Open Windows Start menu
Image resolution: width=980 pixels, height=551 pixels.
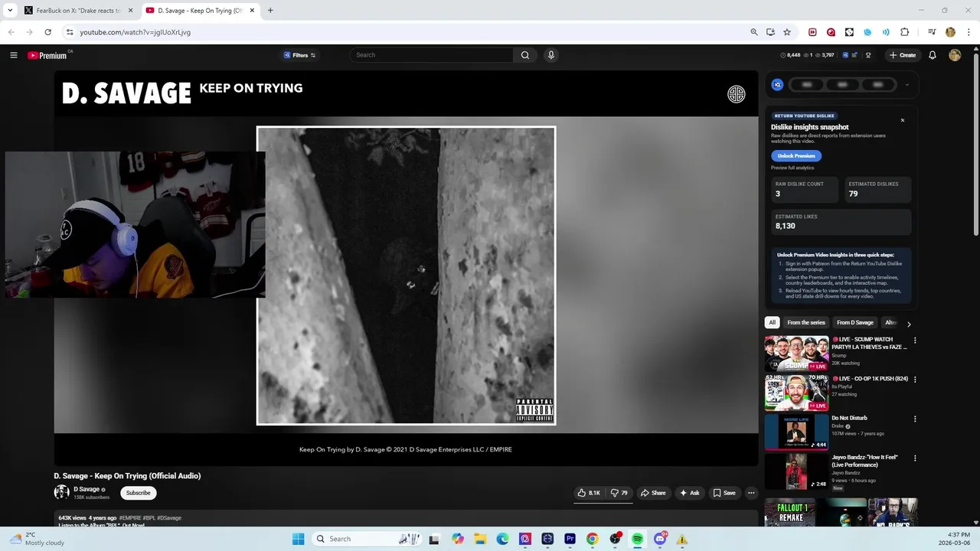pyautogui.click(x=298, y=539)
